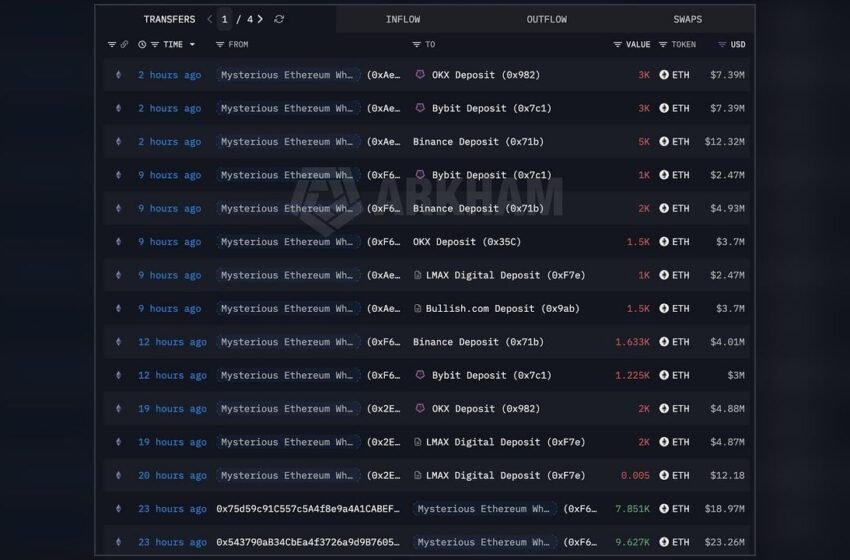850x560 pixels.
Task: Click '20 hours ago' timestamp
Action: [x=172, y=475]
